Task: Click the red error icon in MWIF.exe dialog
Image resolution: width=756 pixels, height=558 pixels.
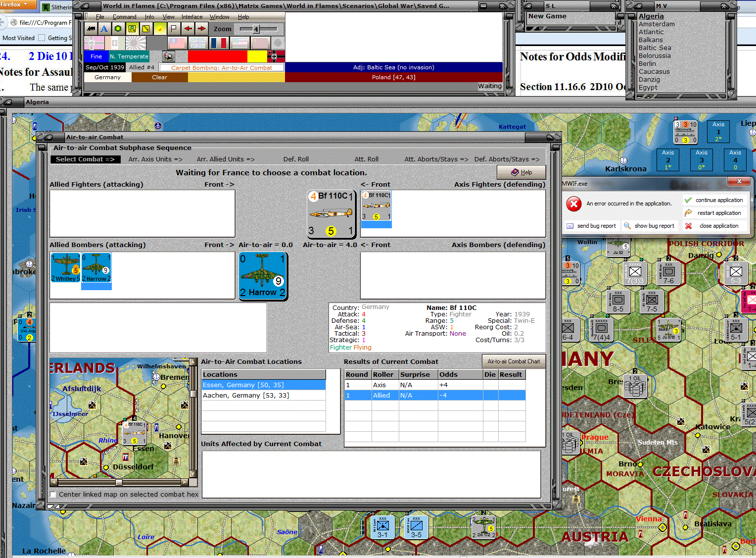Action: coord(574,203)
